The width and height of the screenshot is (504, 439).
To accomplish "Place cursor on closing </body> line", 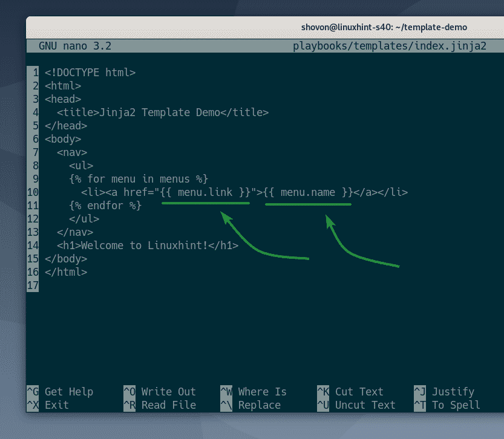I will click(66, 259).
